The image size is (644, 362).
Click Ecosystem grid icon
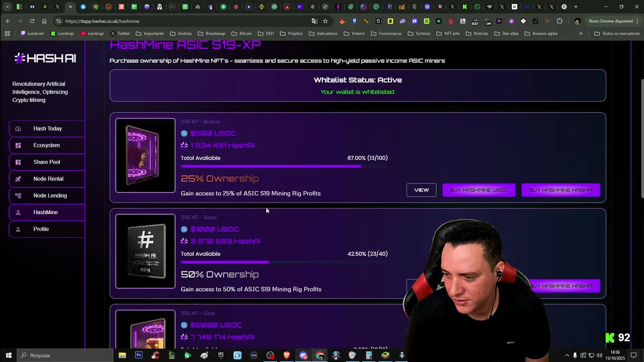(18, 145)
